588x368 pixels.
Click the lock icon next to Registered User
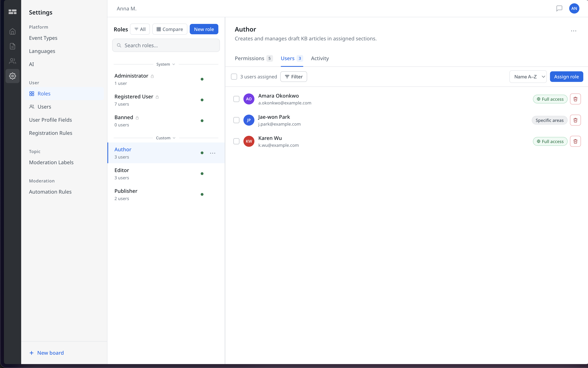[x=157, y=97]
